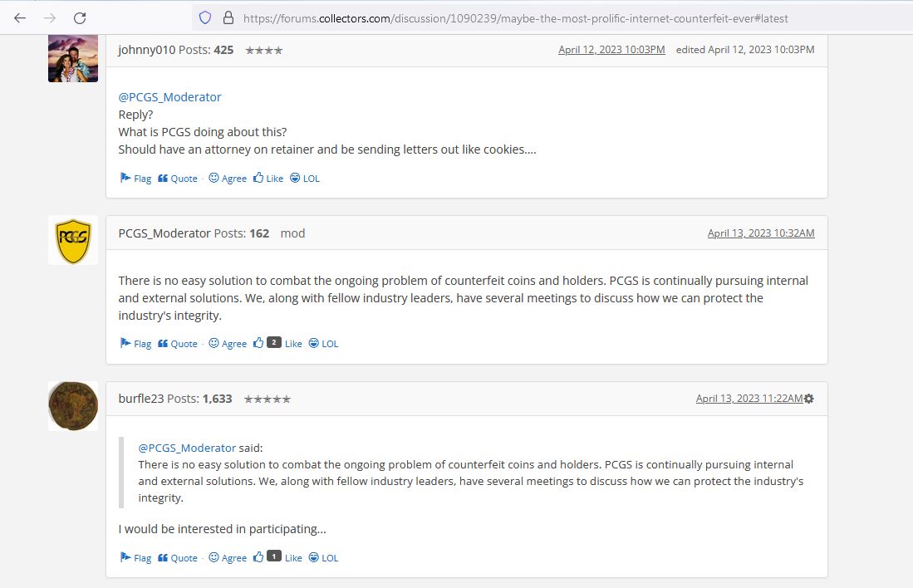Click 'Posts: 425' count for johnny010
The height and width of the screenshot is (588, 913).
point(206,50)
